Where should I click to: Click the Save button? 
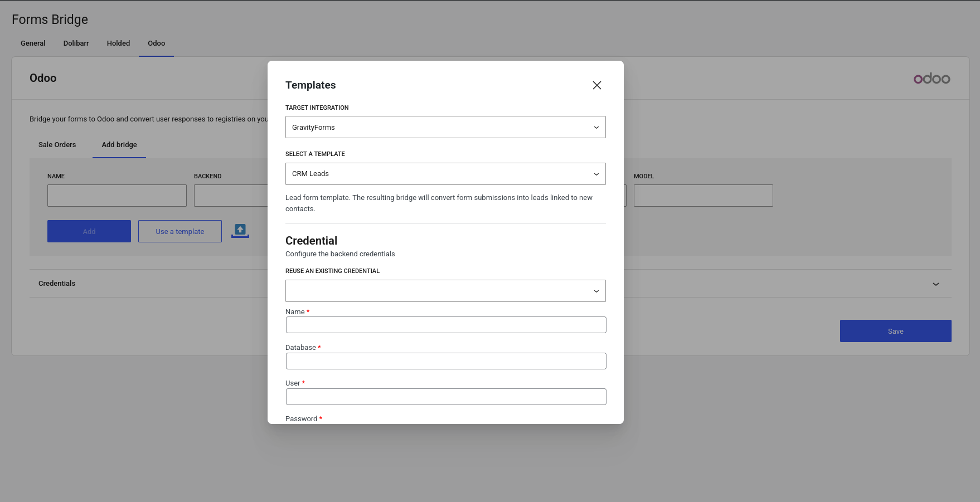click(895, 331)
